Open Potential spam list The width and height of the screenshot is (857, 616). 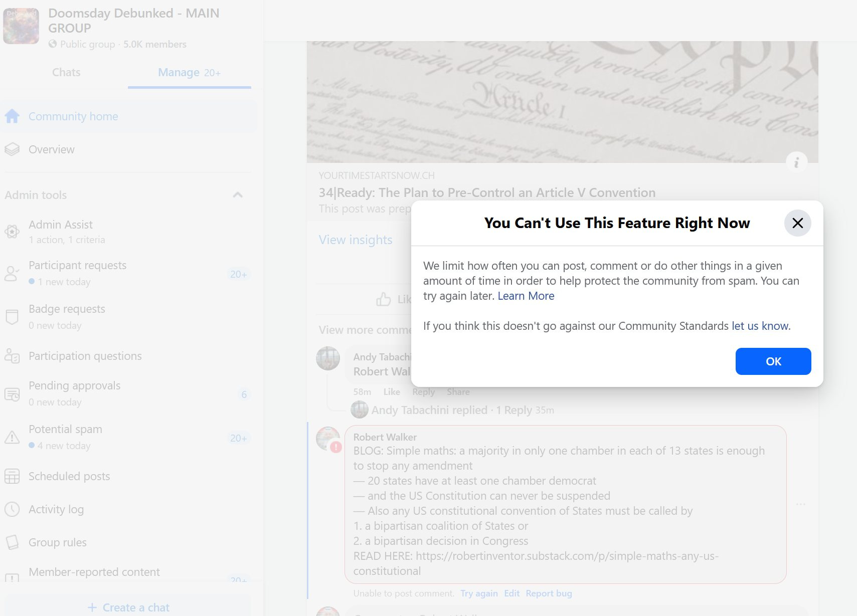tap(129, 437)
